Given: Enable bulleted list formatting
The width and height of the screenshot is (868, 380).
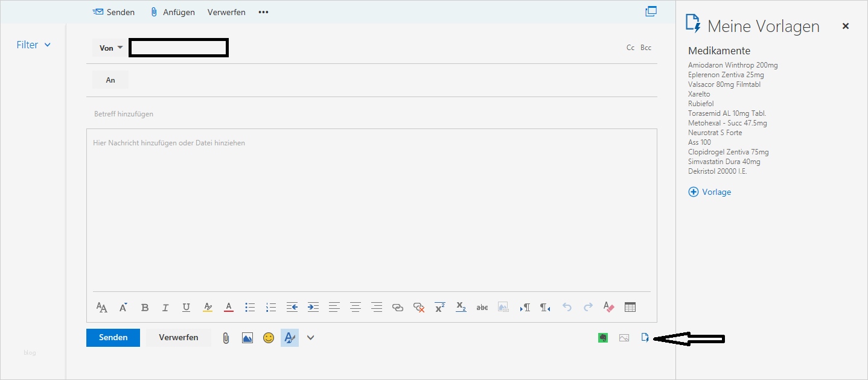Looking at the screenshot, I should pos(250,307).
